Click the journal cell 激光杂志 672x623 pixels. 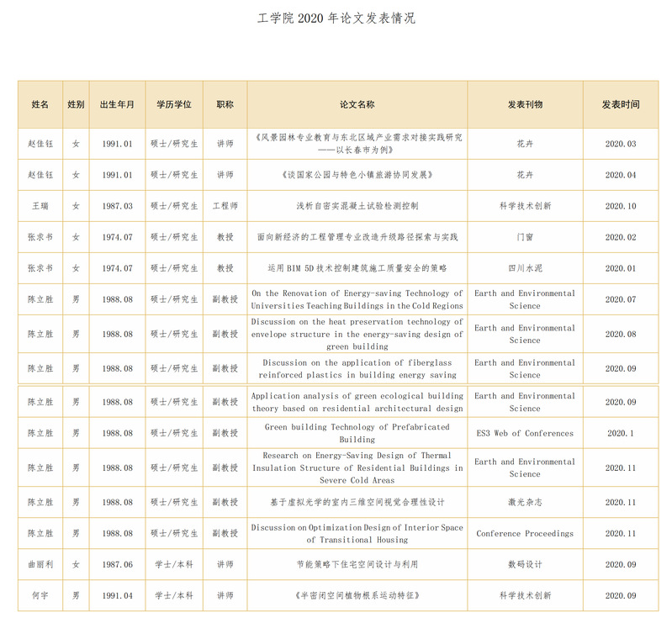click(x=525, y=502)
